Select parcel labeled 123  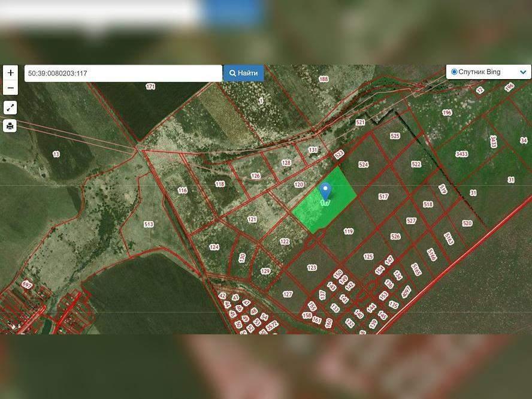tap(312, 268)
